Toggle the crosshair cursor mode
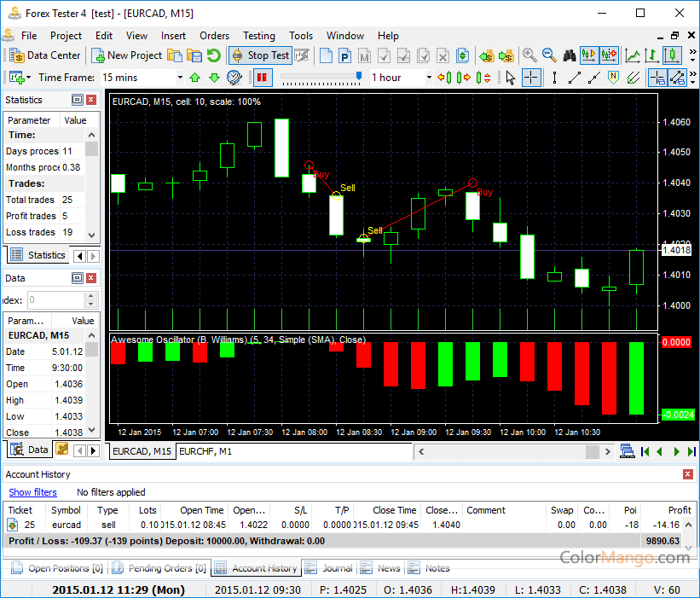The image size is (700, 598). tap(530, 78)
